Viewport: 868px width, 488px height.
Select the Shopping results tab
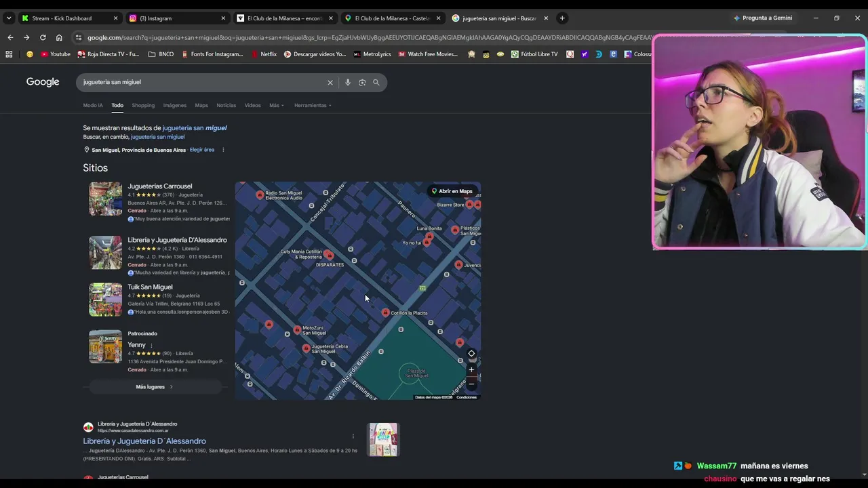143,105
